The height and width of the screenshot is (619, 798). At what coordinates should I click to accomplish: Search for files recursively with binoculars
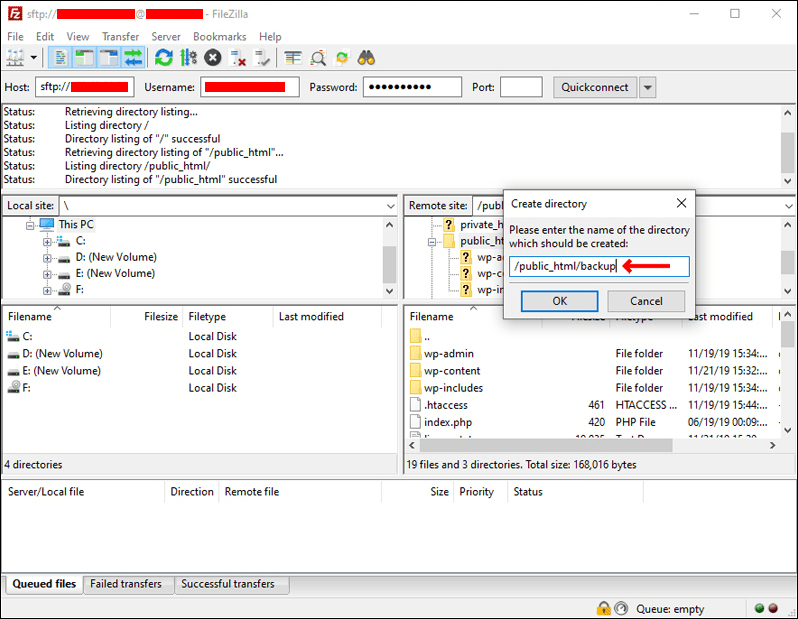(366, 58)
